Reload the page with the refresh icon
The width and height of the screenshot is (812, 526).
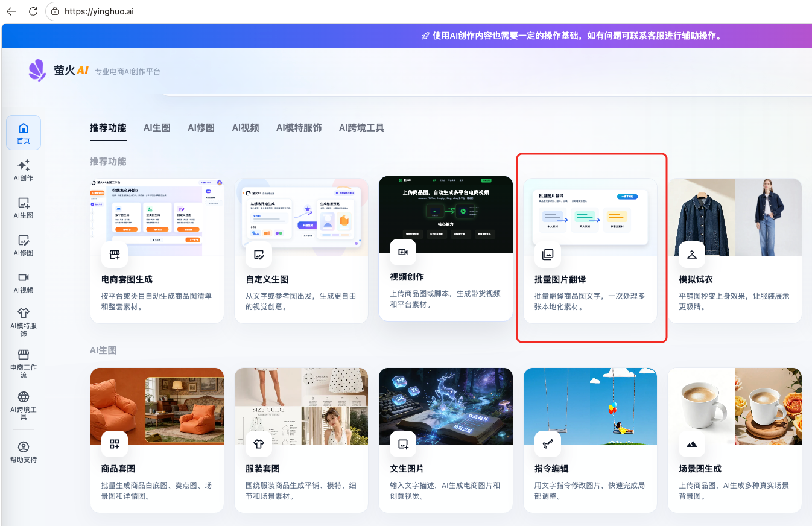click(33, 11)
